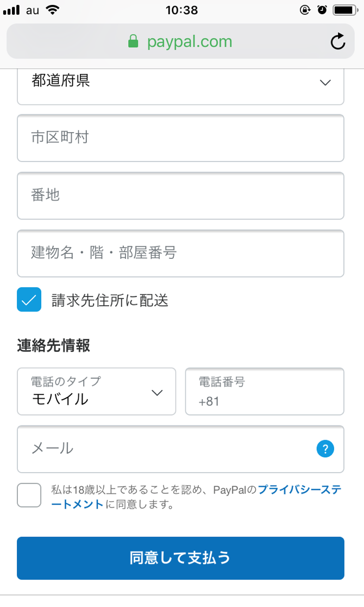
Task: Click the blue email help question icon
Action: point(325,449)
